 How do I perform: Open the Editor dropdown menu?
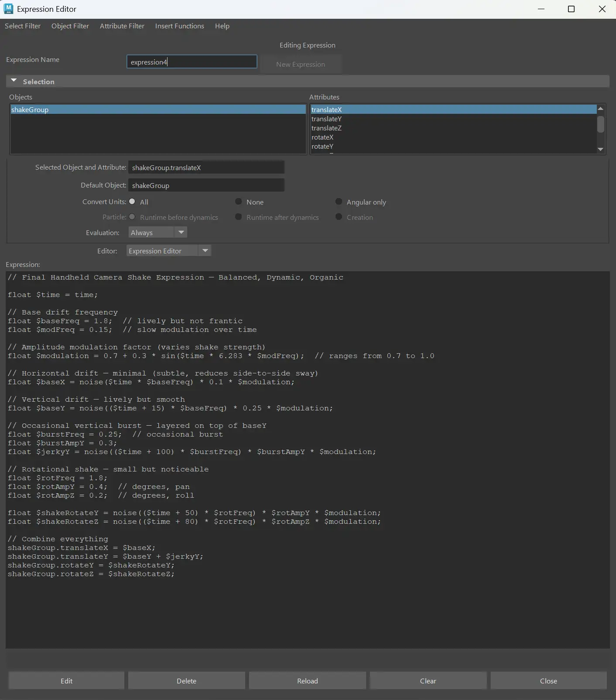(x=168, y=251)
